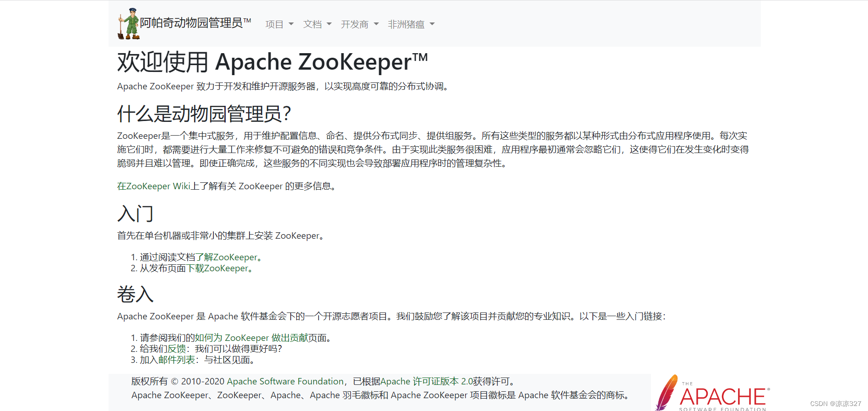The width and height of the screenshot is (868, 411).
Task: Open 如何为 ZooKeeper 做出贡献 link
Action: pyautogui.click(x=251, y=338)
